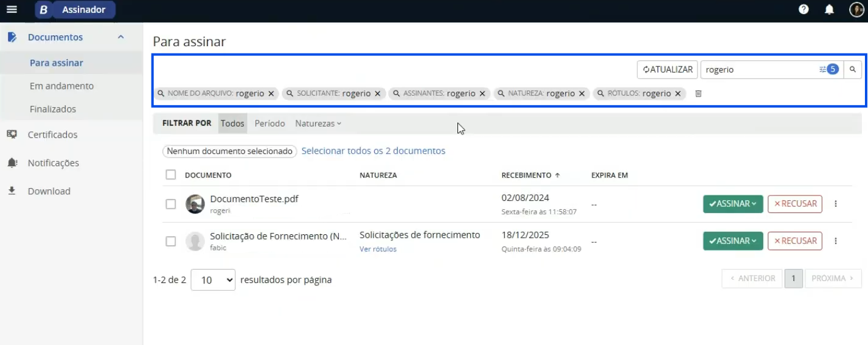Click the search magnifier button
The width and height of the screenshot is (868, 345).
point(853,69)
